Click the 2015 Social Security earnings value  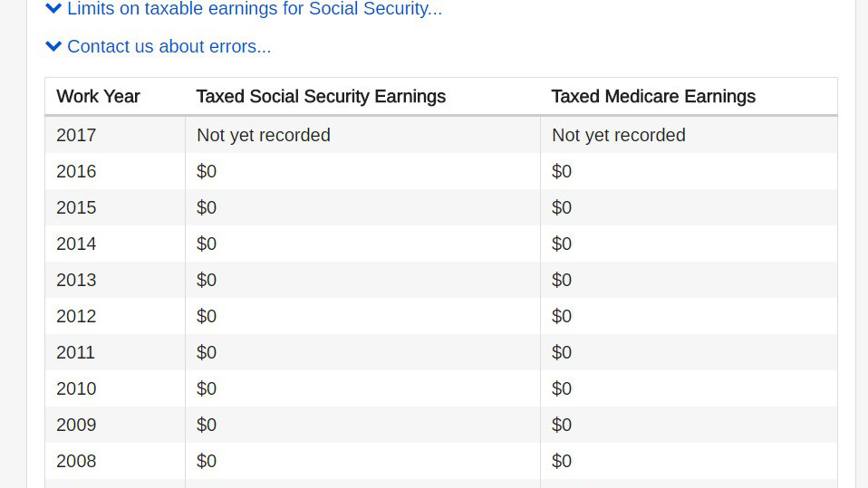click(x=207, y=207)
